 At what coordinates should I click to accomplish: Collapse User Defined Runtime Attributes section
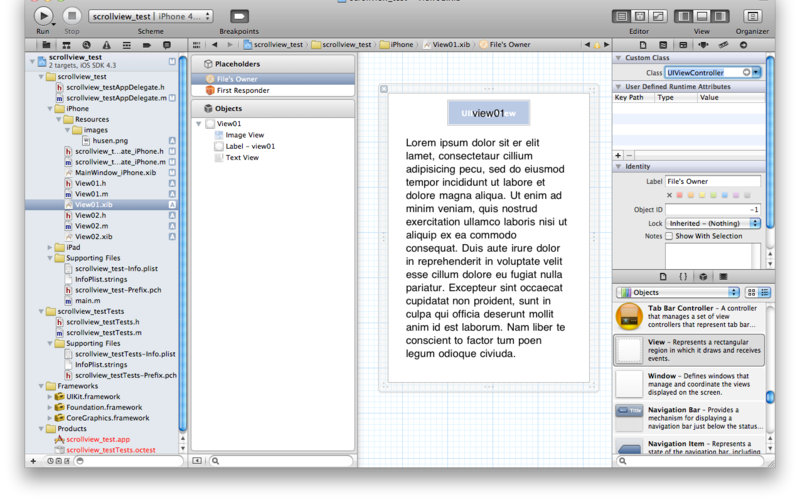pyautogui.click(x=618, y=87)
